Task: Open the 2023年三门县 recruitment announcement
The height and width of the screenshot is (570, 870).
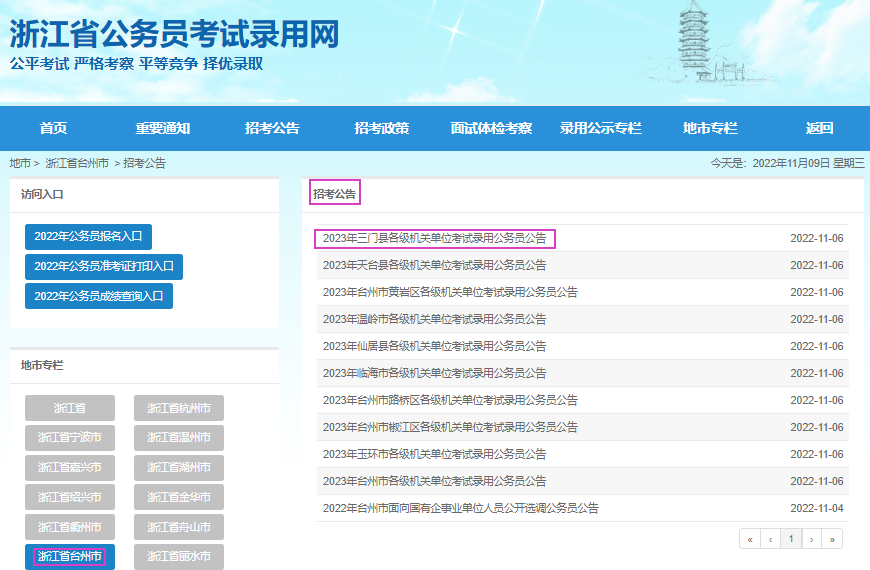Action: [x=434, y=239]
